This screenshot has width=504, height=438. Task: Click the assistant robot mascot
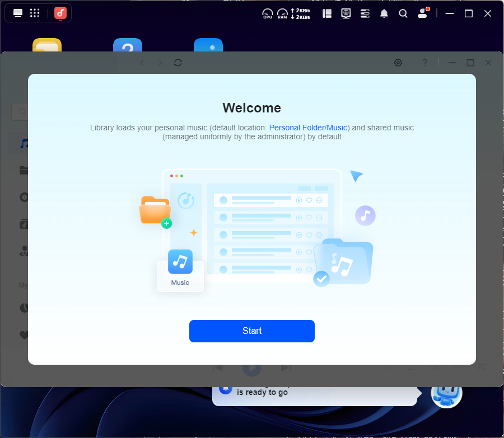(446, 393)
